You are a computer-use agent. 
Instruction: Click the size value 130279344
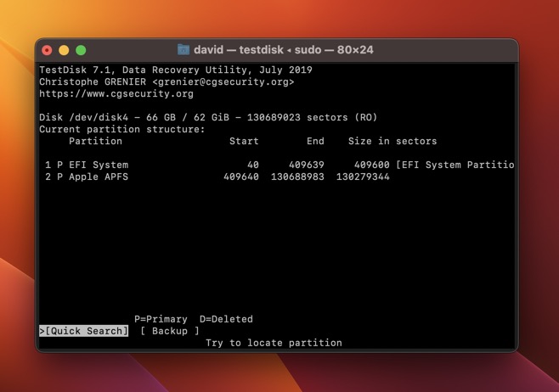point(363,177)
